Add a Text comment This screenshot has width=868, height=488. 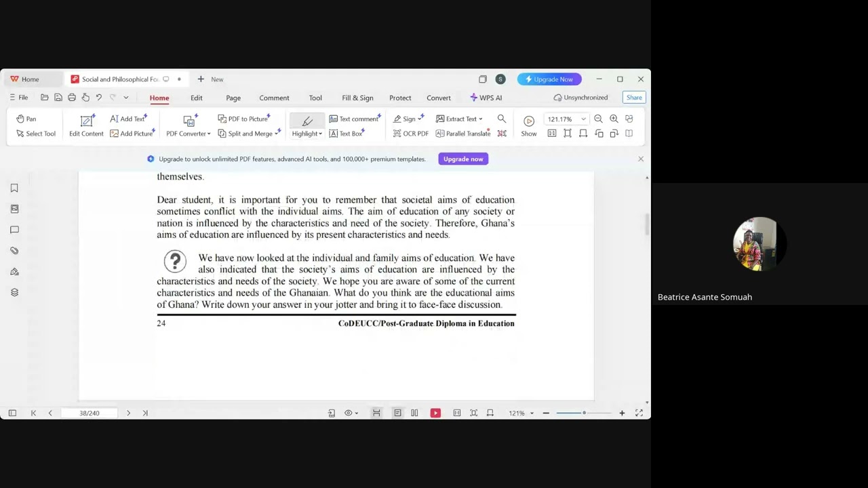pos(355,119)
